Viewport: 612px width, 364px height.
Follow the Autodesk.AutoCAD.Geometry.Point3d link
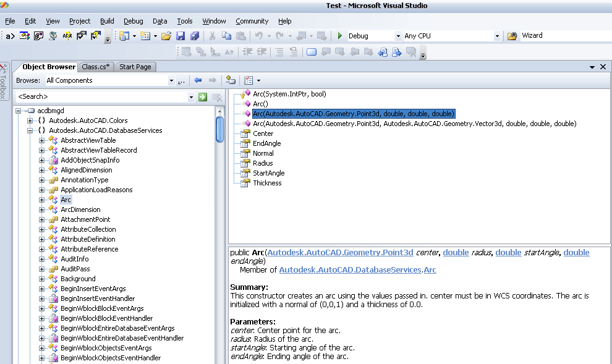340,253
